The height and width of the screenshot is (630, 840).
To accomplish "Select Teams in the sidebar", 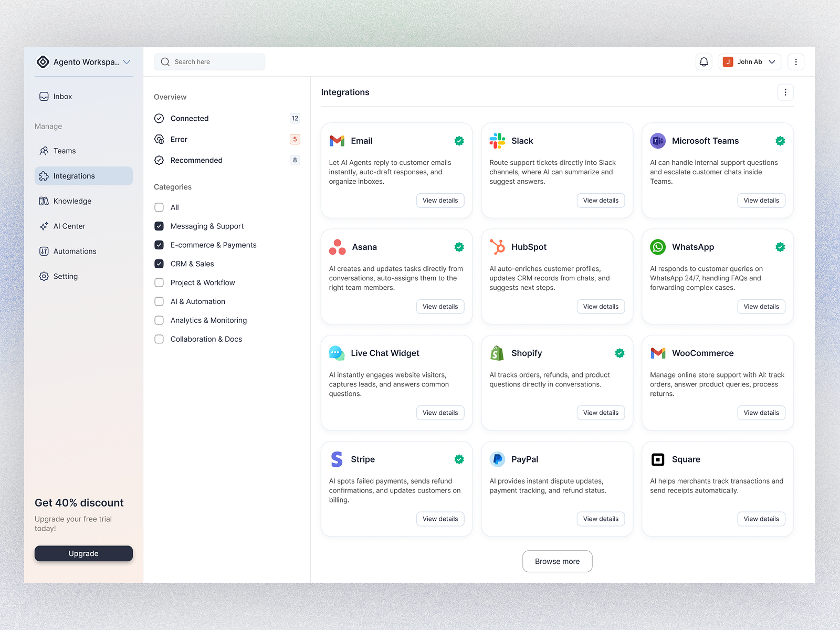I will (64, 151).
